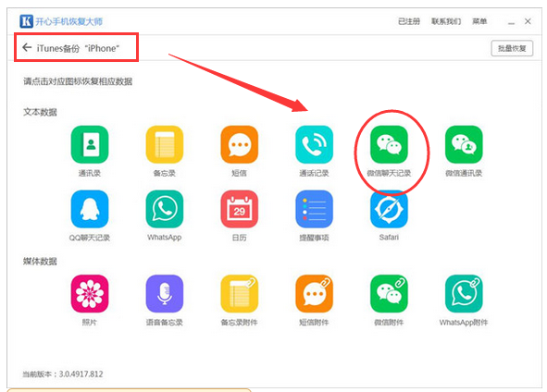Select the 备忘录 notes icon
Image resolution: width=547 pixels, height=392 pixels.
pos(165,144)
